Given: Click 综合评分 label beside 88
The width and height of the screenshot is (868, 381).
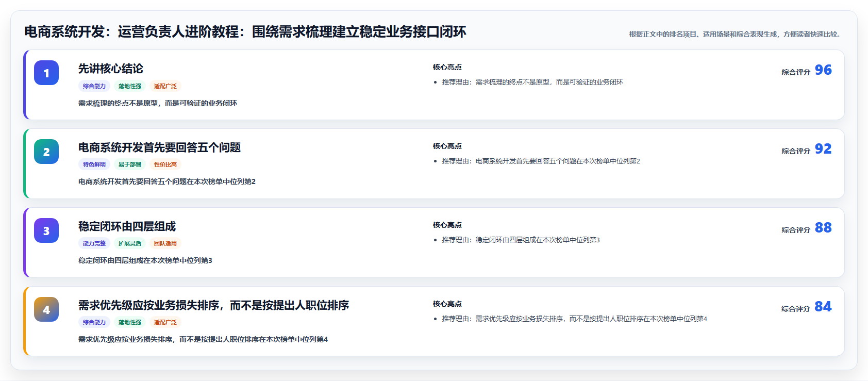Looking at the screenshot, I should 796,230.
